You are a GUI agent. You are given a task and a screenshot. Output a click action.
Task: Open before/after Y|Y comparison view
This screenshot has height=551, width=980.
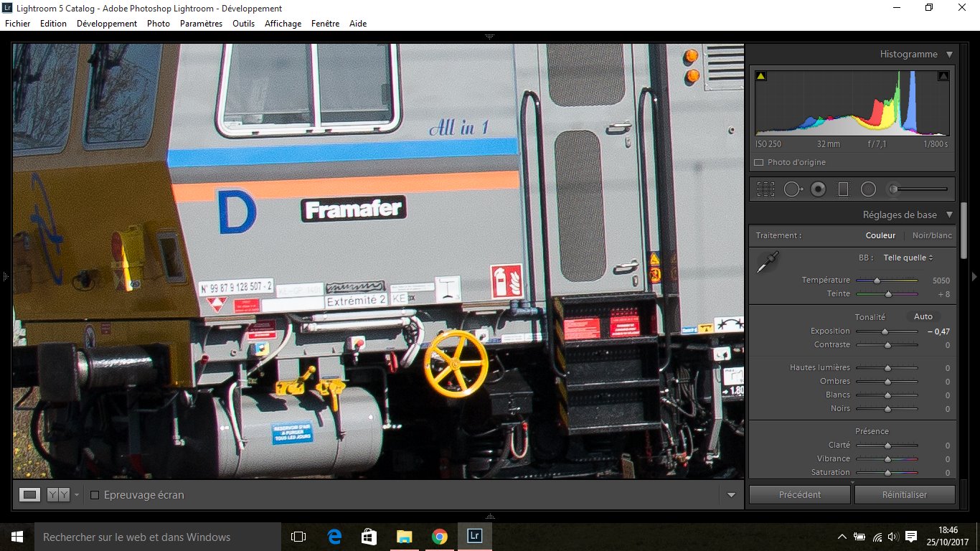(58, 494)
